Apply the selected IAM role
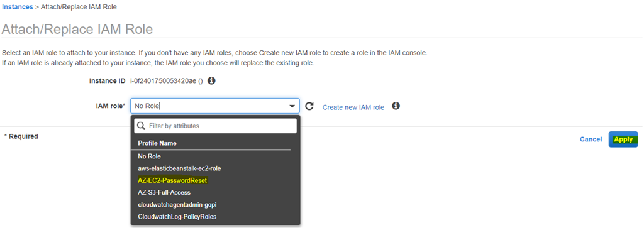The width and height of the screenshot is (644, 228). (623, 139)
